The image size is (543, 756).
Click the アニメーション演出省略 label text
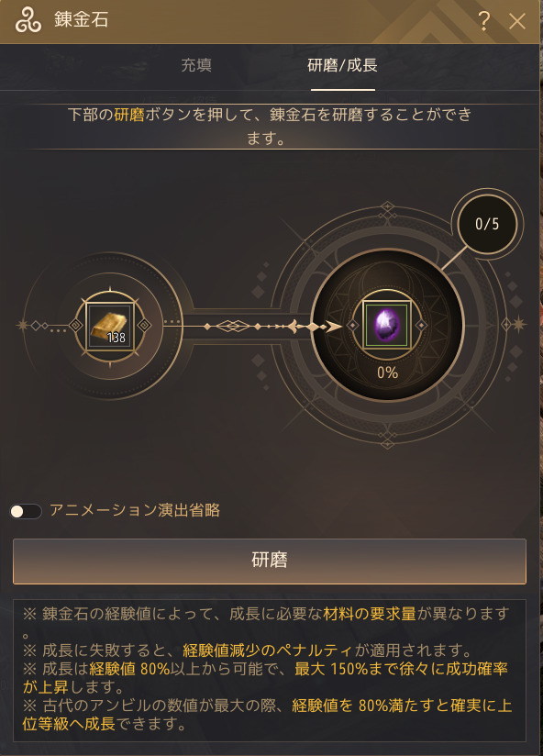tap(135, 511)
